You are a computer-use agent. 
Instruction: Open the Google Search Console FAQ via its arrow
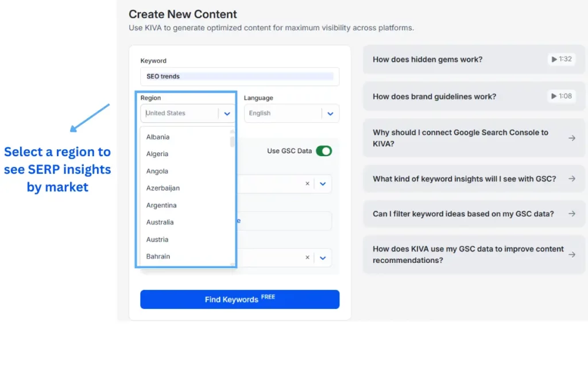tap(572, 138)
